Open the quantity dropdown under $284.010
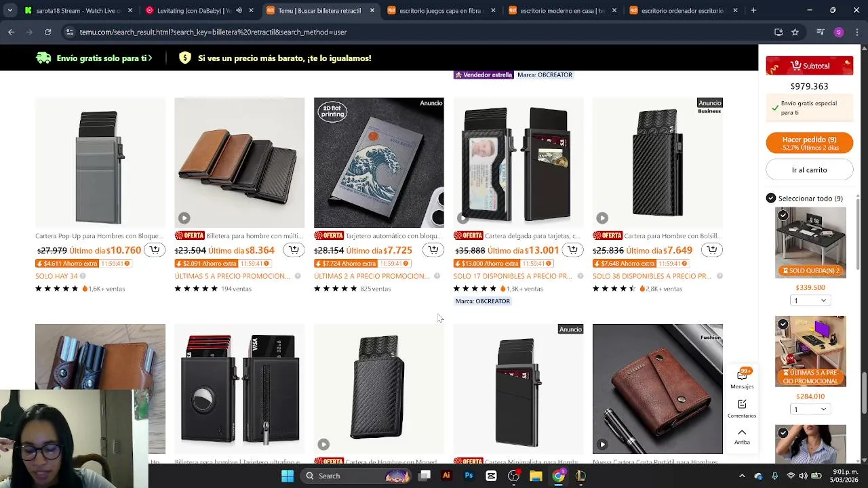Viewport: 868px width, 488px height. [810, 409]
